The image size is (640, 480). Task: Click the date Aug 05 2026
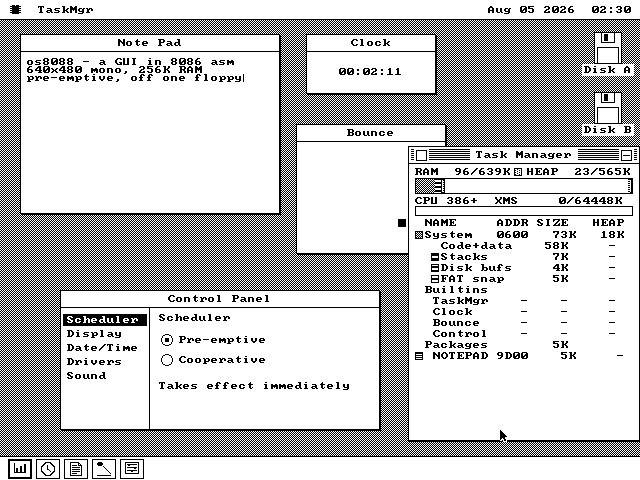[x=531, y=9]
